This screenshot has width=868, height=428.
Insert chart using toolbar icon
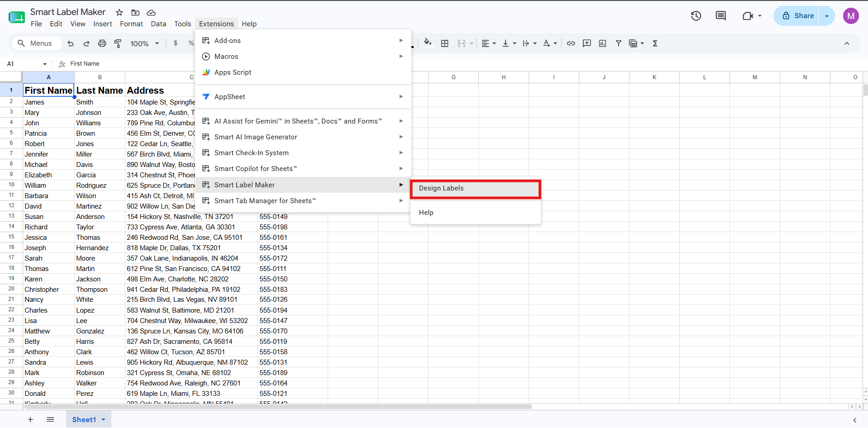click(602, 43)
